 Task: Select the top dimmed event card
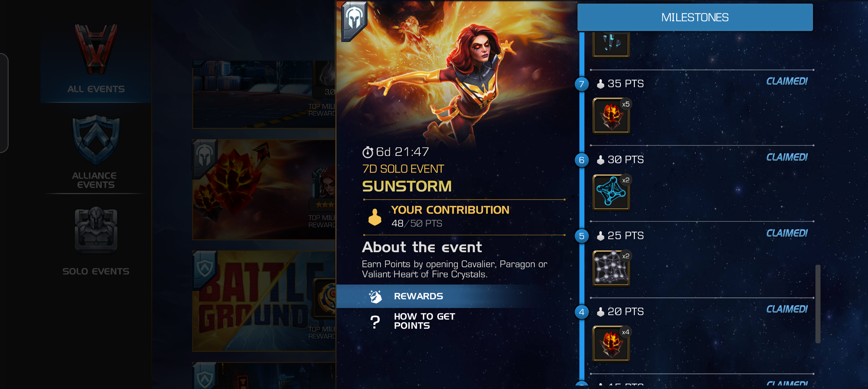[264, 94]
